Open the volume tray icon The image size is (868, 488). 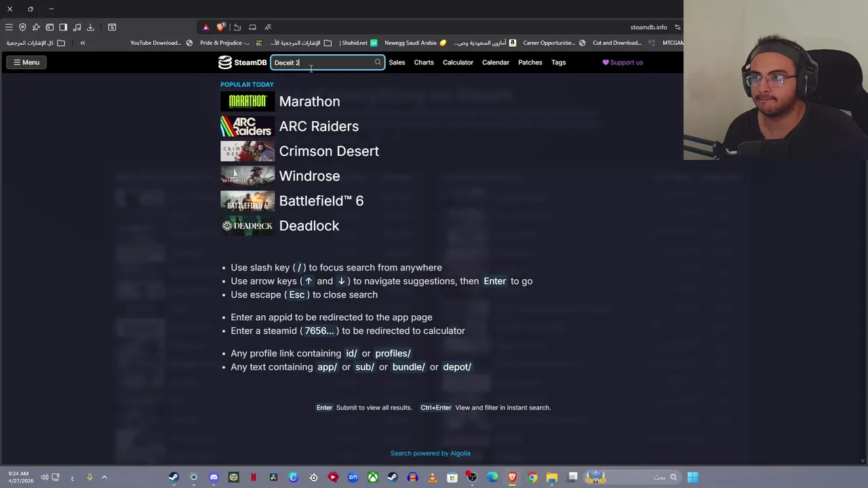[x=44, y=477]
